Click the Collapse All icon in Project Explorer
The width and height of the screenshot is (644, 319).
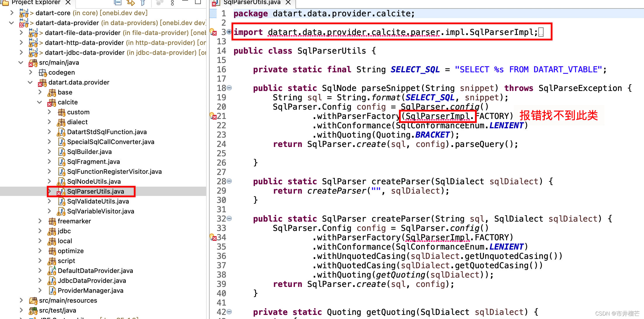pos(118,3)
